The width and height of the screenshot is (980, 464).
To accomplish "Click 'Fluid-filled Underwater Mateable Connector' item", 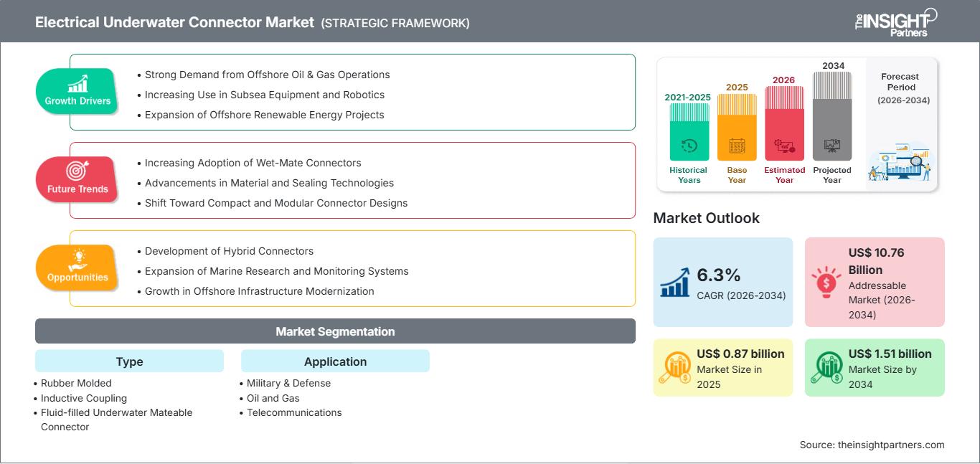I will tap(116, 420).
